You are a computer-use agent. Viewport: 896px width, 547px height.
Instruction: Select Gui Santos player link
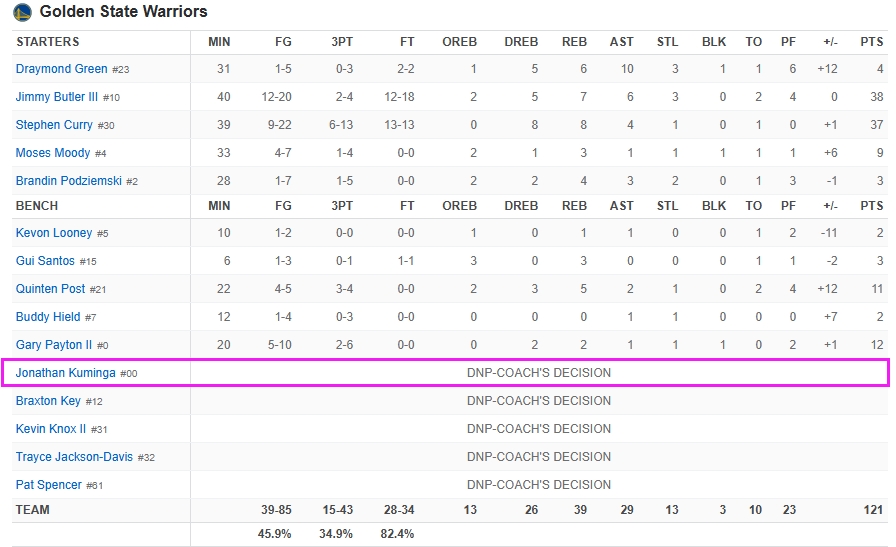tap(45, 261)
